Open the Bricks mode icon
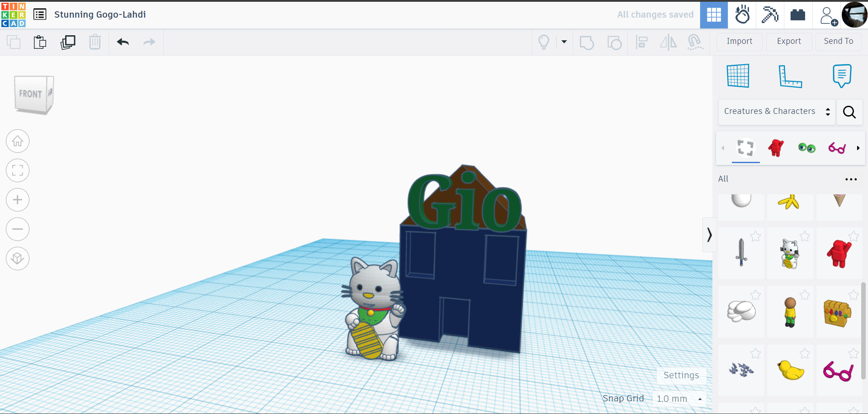 click(x=798, y=15)
